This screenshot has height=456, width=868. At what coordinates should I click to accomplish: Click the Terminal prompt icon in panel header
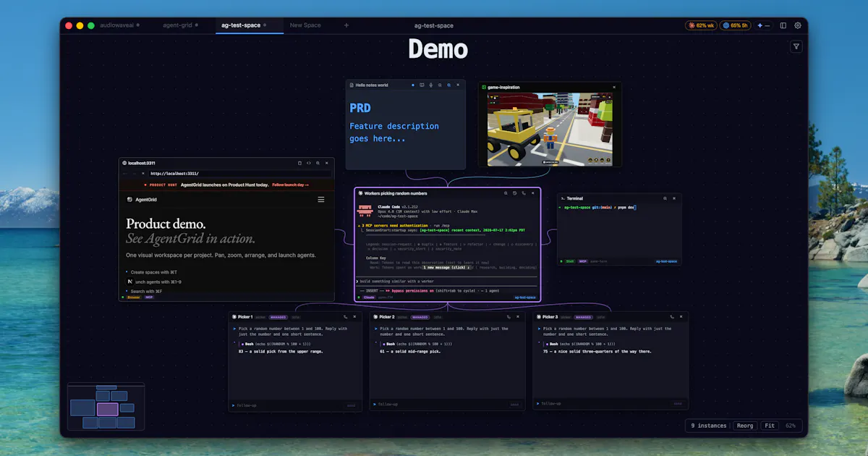pos(562,198)
